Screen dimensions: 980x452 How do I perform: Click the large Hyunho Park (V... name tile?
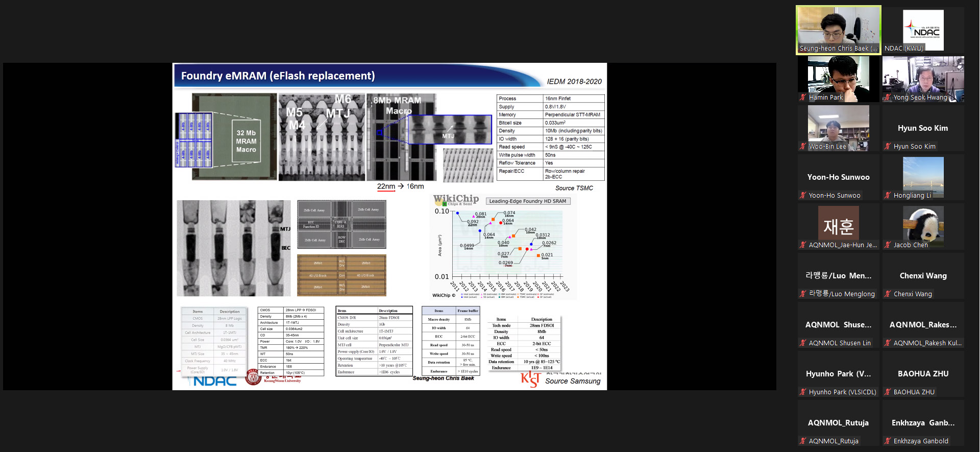point(839,374)
